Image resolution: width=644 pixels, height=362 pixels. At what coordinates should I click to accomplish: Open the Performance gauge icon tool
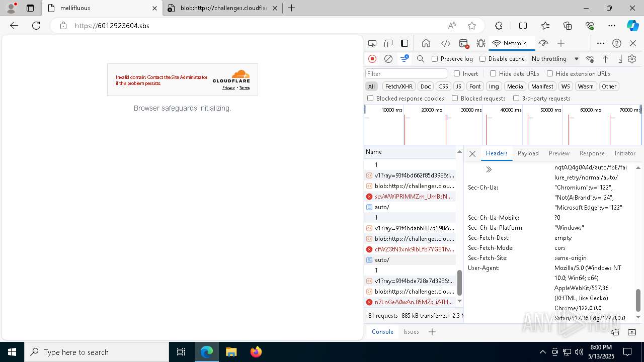(x=543, y=43)
